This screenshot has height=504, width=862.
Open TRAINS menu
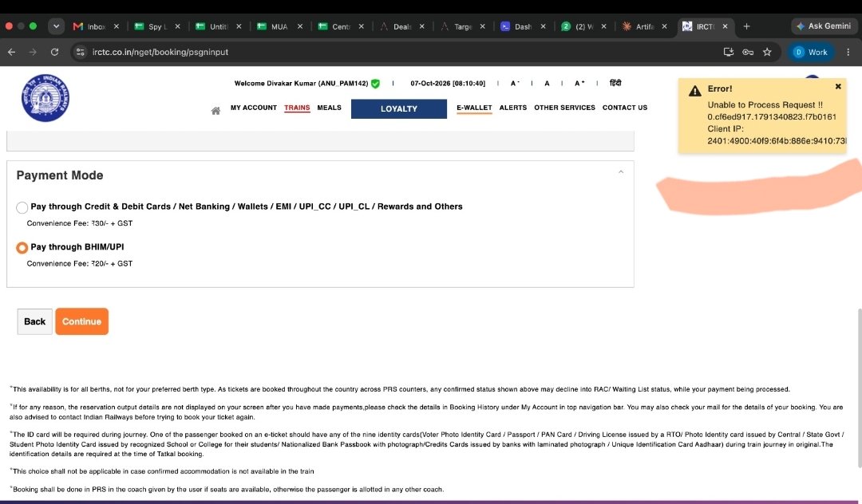click(x=297, y=108)
